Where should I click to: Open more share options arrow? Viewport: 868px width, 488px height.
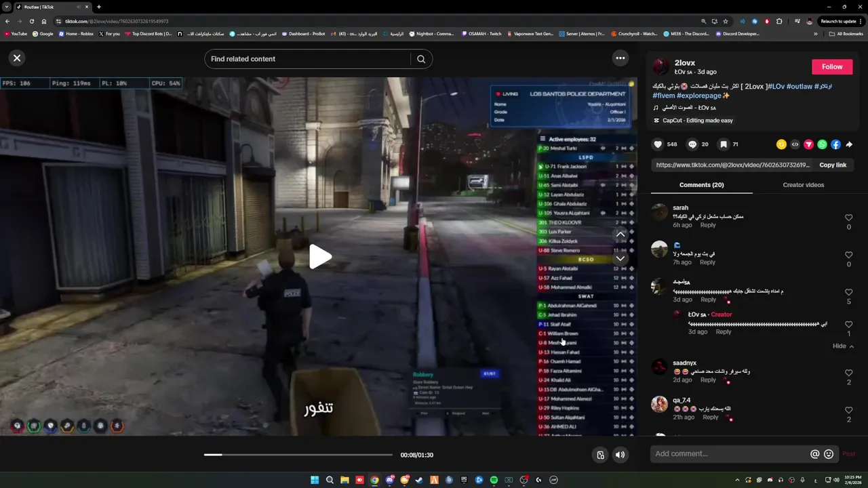[849, 144]
